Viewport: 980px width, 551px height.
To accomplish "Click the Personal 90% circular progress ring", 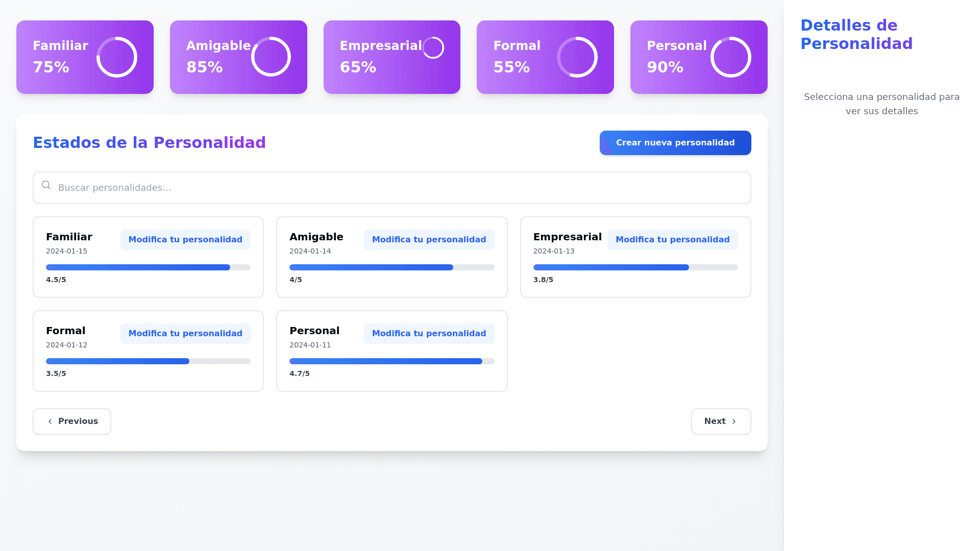I will click(x=731, y=57).
